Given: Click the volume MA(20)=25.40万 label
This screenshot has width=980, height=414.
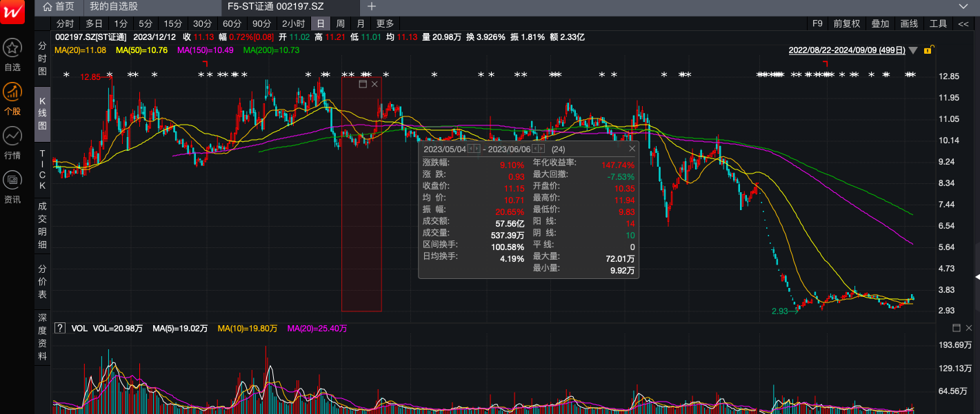Looking at the screenshot, I should (x=317, y=329).
